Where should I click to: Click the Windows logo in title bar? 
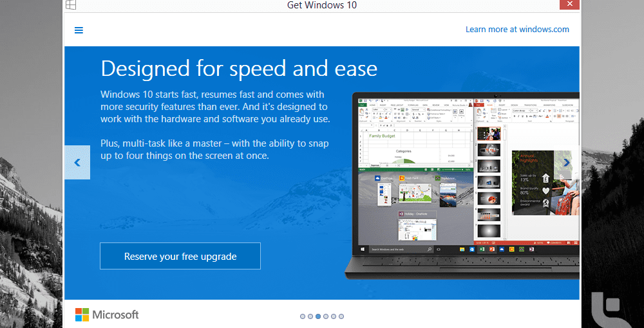71,5
